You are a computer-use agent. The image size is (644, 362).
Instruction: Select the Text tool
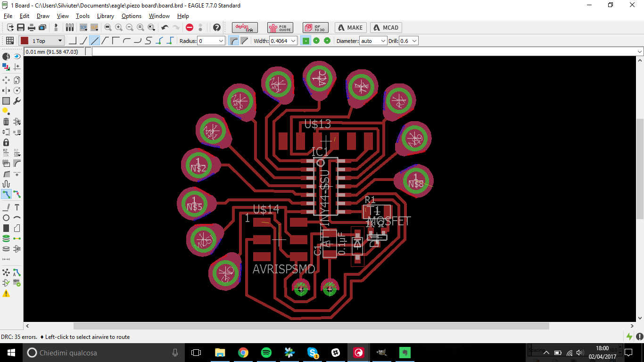tap(17, 207)
